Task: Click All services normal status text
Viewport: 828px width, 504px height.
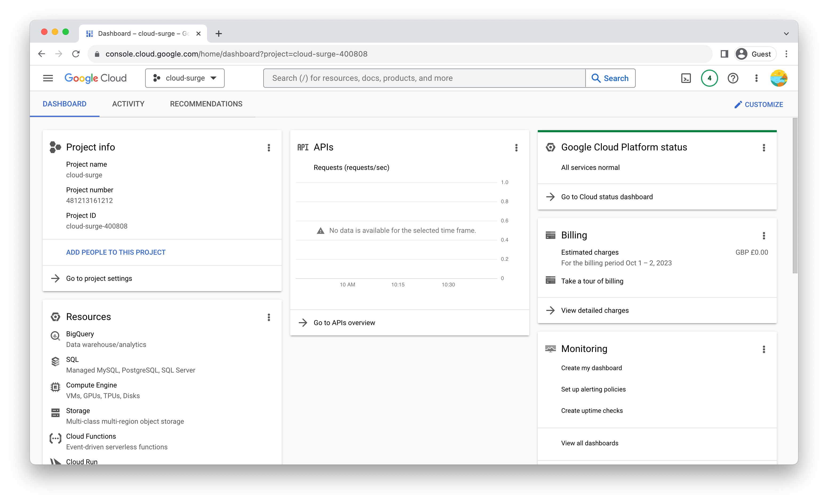Action: pyautogui.click(x=590, y=168)
